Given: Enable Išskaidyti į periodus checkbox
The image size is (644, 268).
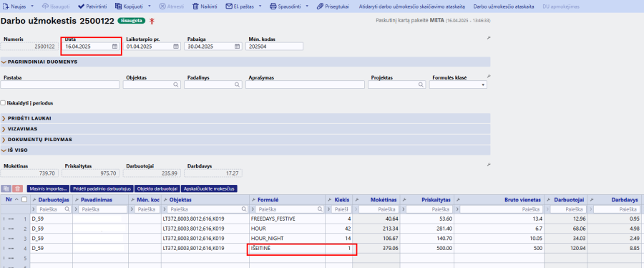Looking at the screenshot, I should tap(4, 102).
